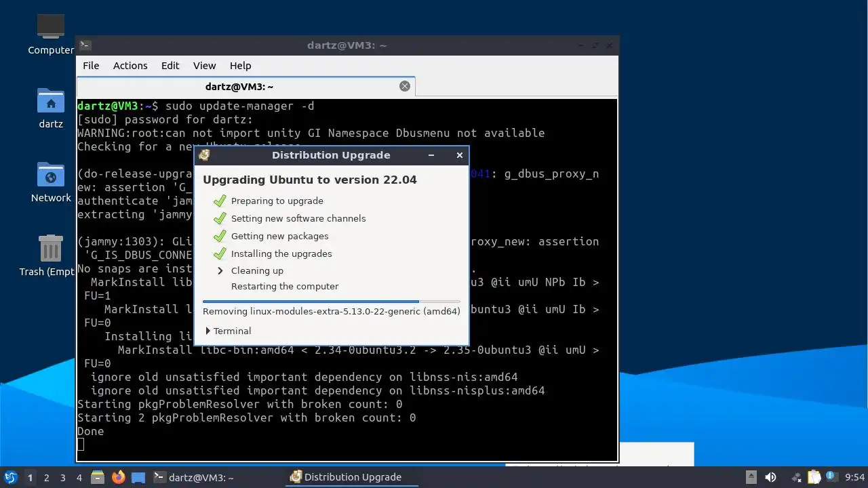Viewport: 868px width, 488px height.
Task: Click the upgrade progress bar
Action: click(x=332, y=301)
